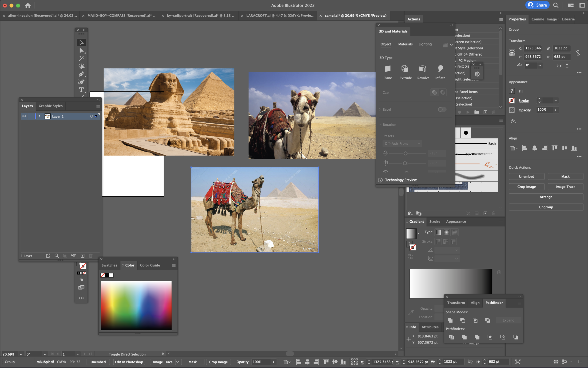588x368 pixels.
Task: Select the Magic Wand tool
Action: pos(81,58)
